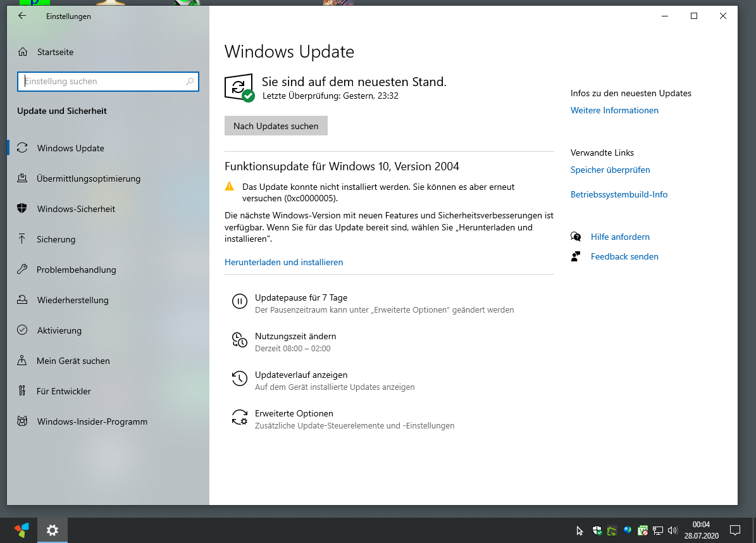This screenshot has height=543, width=756.
Task: Click the Erweiterte Optionen gear-sync icon
Action: pos(240,417)
